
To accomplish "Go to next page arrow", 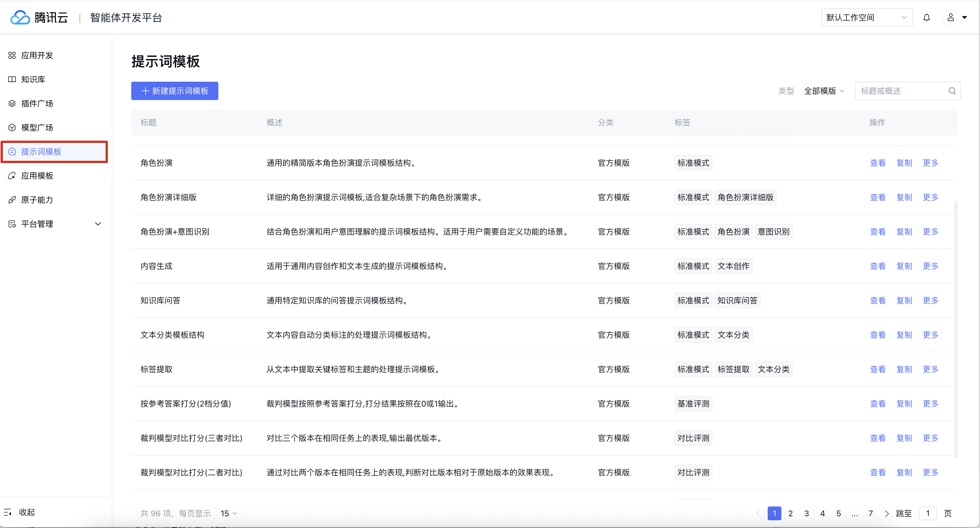I will [x=886, y=513].
